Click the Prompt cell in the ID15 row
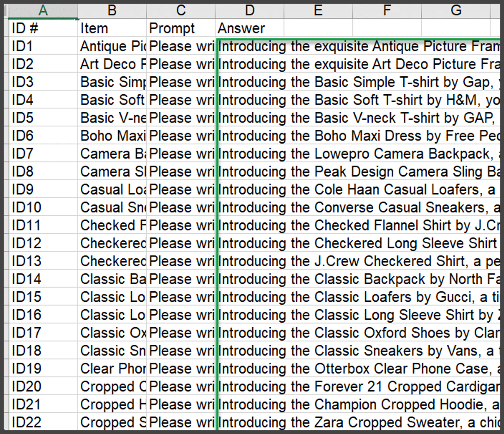504x434 pixels. (x=181, y=297)
